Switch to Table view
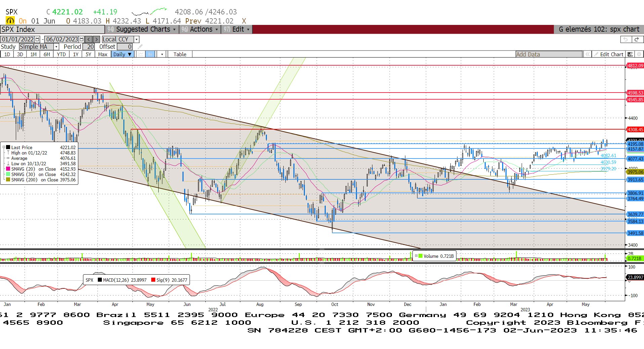The width and height of the screenshot is (644, 349). 180,54
